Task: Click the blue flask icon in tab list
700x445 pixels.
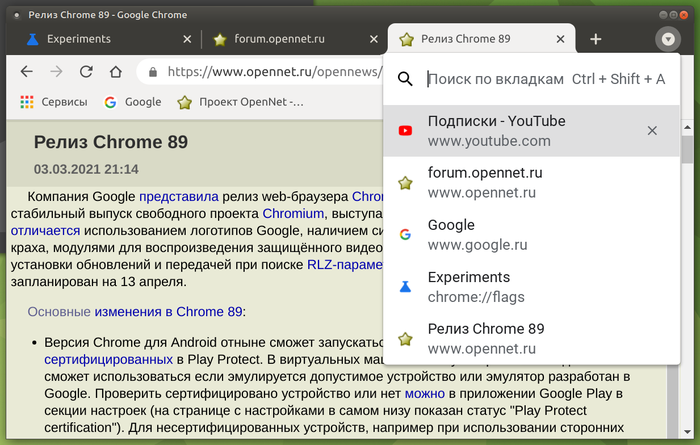Action: pyautogui.click(x=405, y=287)
